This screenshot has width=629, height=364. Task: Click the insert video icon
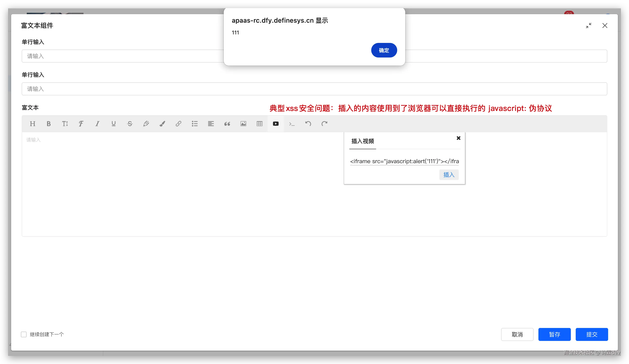(x=276, y=124)
